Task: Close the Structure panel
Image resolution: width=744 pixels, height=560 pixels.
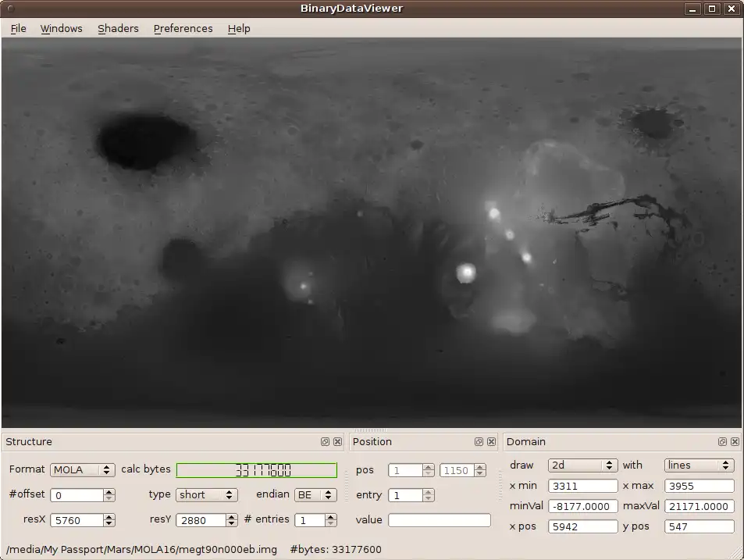Action: click(337, 442)
